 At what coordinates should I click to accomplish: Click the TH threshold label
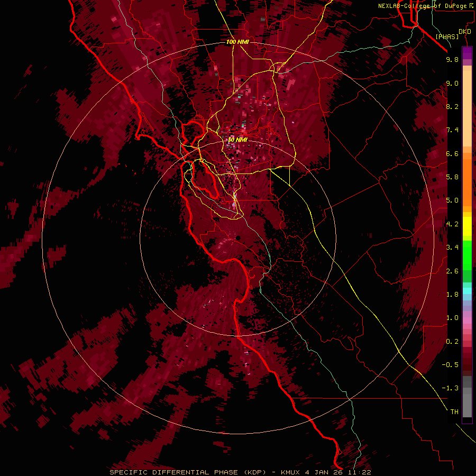[454, 412]
